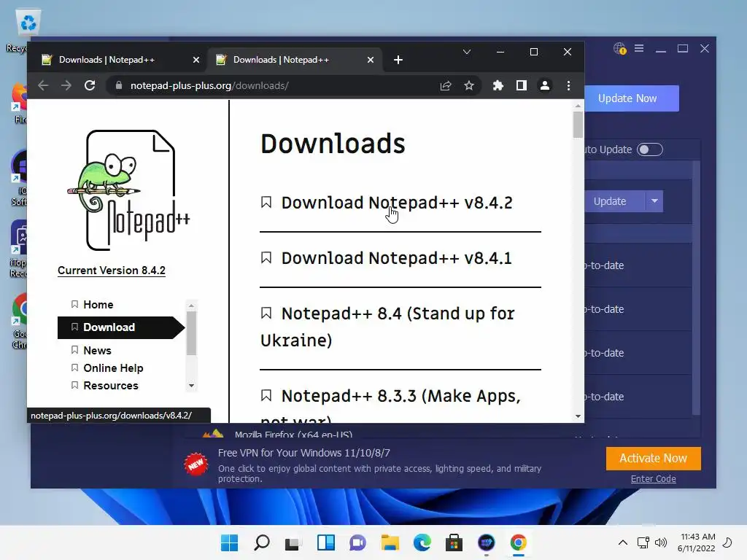
Task: Open a new Chrome tab
Action: click(398, 60)
